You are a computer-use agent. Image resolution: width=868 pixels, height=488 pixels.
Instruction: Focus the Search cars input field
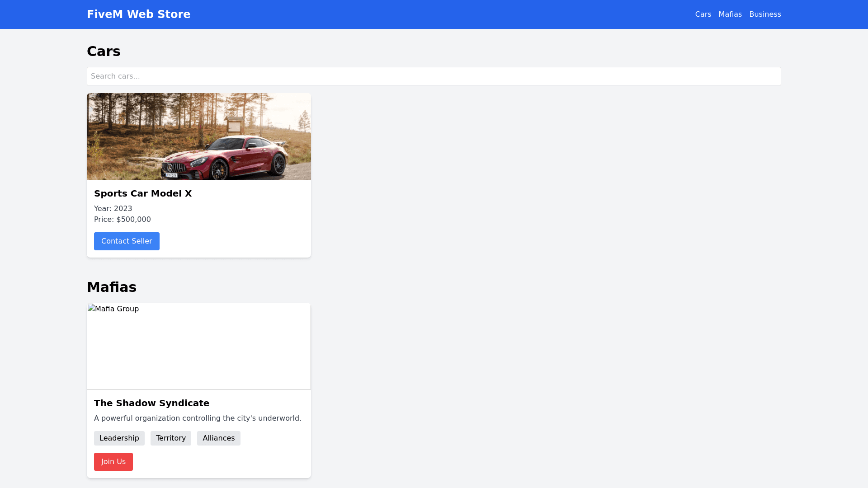(x=434, y=76)
